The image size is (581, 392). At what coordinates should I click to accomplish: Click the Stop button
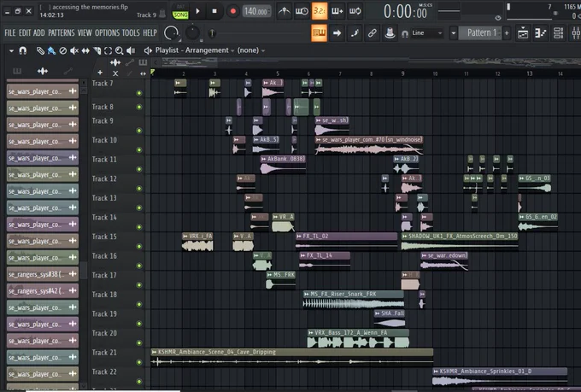(x=214, y=11)
